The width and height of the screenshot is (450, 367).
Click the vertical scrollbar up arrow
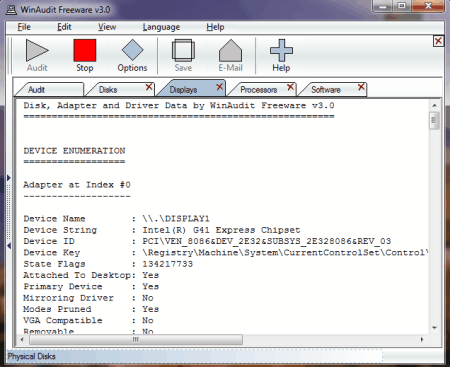click(x=434, y=105)
